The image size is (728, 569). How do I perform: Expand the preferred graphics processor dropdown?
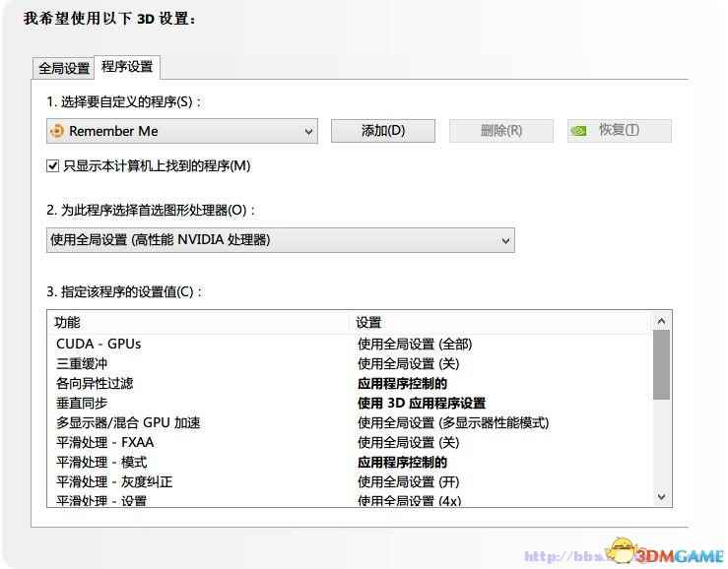[505, 240]
